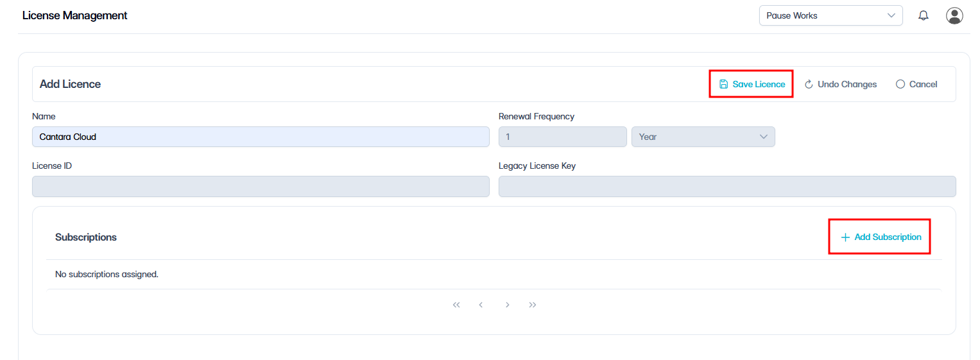Screen dimensions: 980x360
Task: Edit the Name field containing Cantara Cloud
Action: point(261,137)
